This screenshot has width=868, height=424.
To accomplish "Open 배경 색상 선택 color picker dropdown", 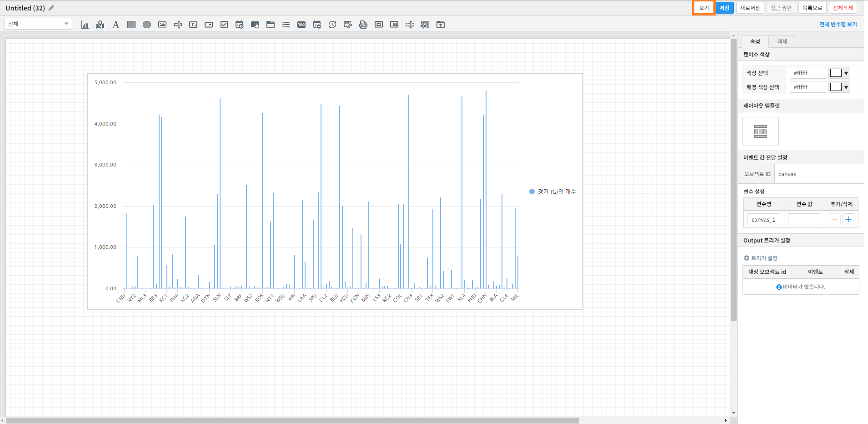I will click(x=846, y=87).
